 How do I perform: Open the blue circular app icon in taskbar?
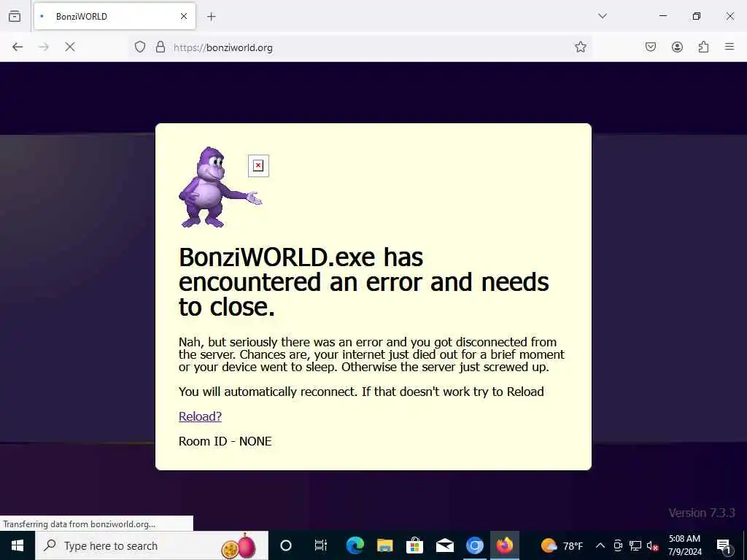click(x=474, y=545)
